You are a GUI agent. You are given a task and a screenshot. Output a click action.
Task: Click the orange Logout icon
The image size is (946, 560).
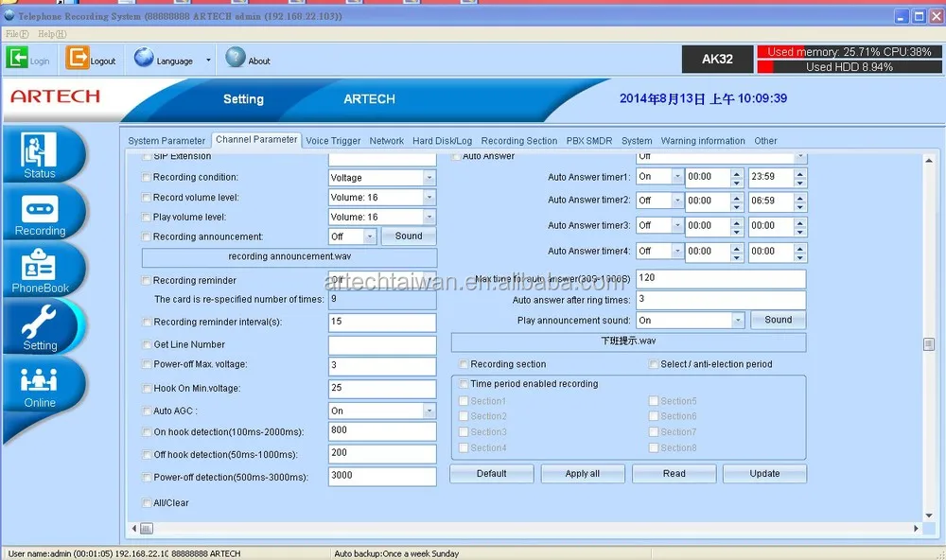pyautogui.click(x=78, y=58)
